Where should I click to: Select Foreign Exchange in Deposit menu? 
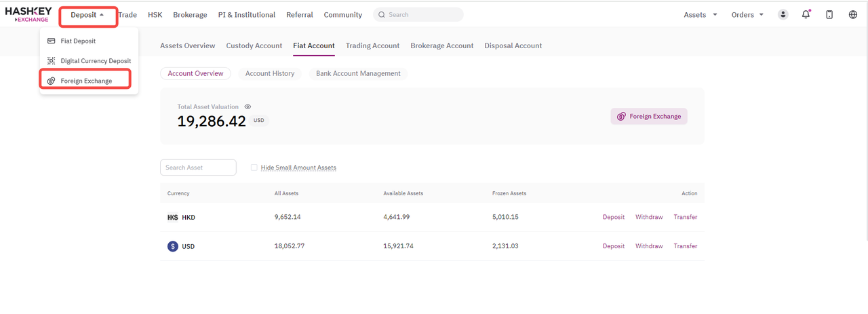pyautogui.click(x=85, y=81)
